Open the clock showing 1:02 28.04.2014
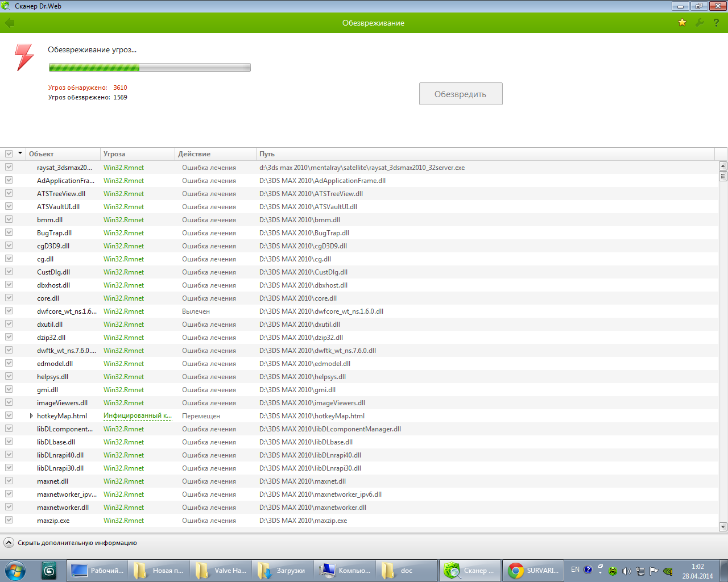 (x=698, y=571)
